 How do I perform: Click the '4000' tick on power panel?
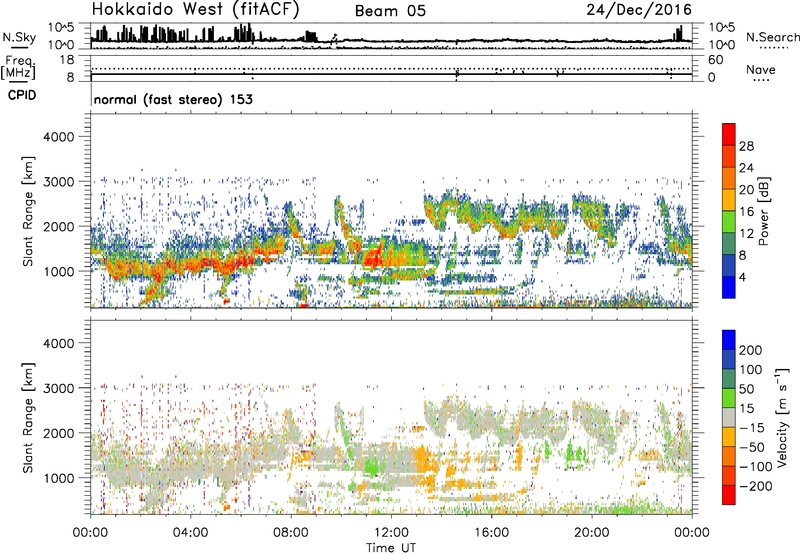point(58,137)
